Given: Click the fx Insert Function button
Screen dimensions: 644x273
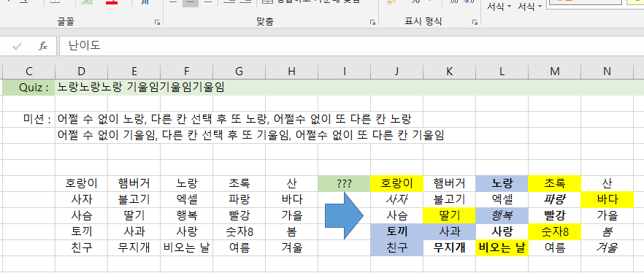Looking at the screenshot, I should [x=42, y=46].
